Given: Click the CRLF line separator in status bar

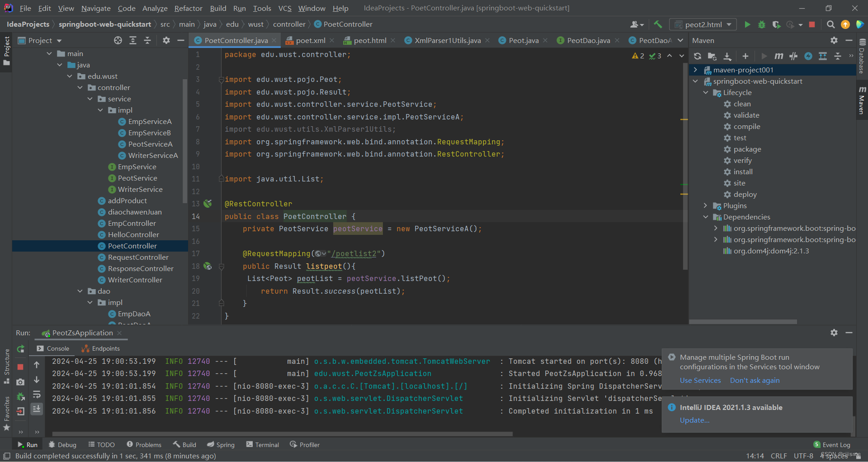Looking at the screenshot, I should pos(778,456).
